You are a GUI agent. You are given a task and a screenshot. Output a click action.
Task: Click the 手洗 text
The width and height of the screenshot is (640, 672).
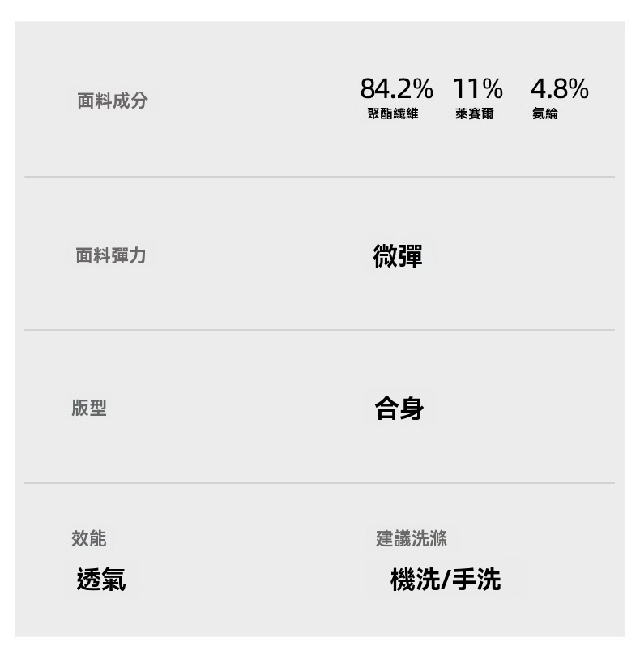pos(476,580)
